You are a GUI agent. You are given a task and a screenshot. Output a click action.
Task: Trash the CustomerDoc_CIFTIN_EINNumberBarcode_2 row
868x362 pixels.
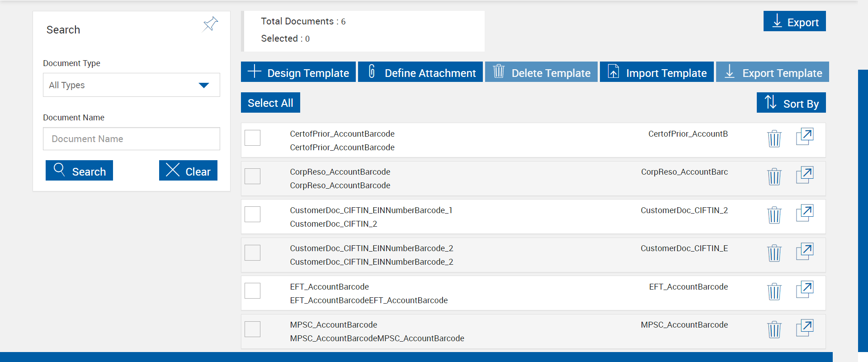774,253
